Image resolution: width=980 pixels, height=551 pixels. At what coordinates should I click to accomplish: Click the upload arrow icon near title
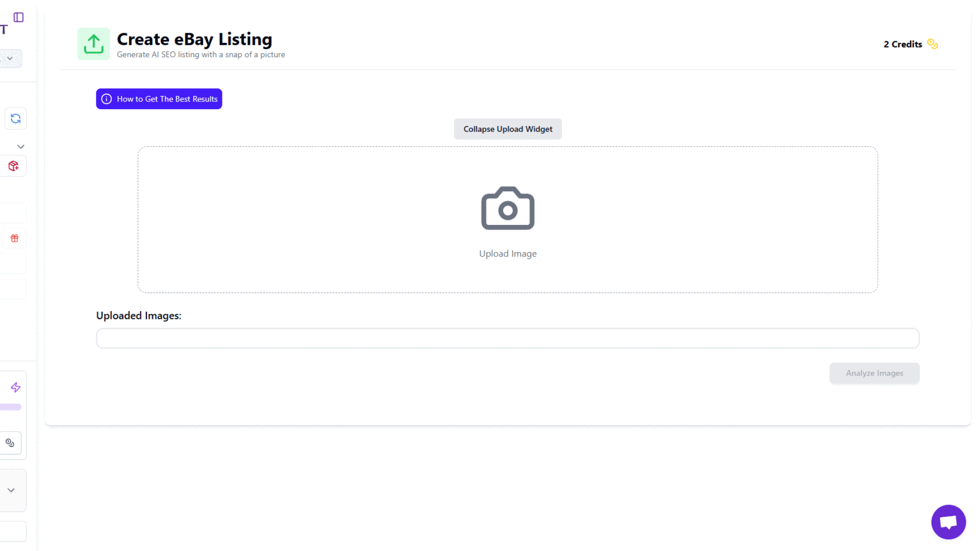[93, 43]
